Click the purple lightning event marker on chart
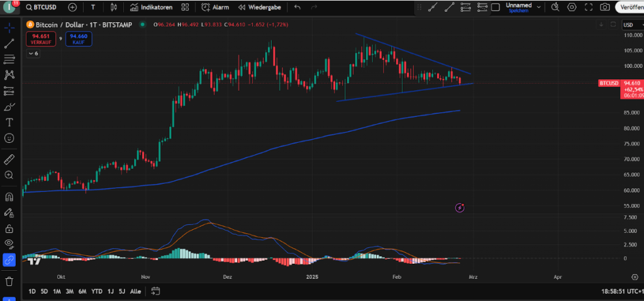The image size is (644, 301). [460, 208]
